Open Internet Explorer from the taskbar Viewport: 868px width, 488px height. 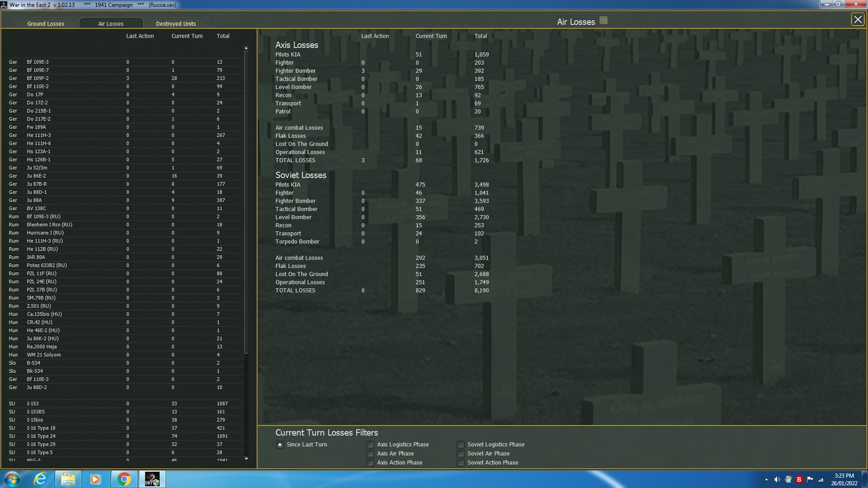point(40,479)
